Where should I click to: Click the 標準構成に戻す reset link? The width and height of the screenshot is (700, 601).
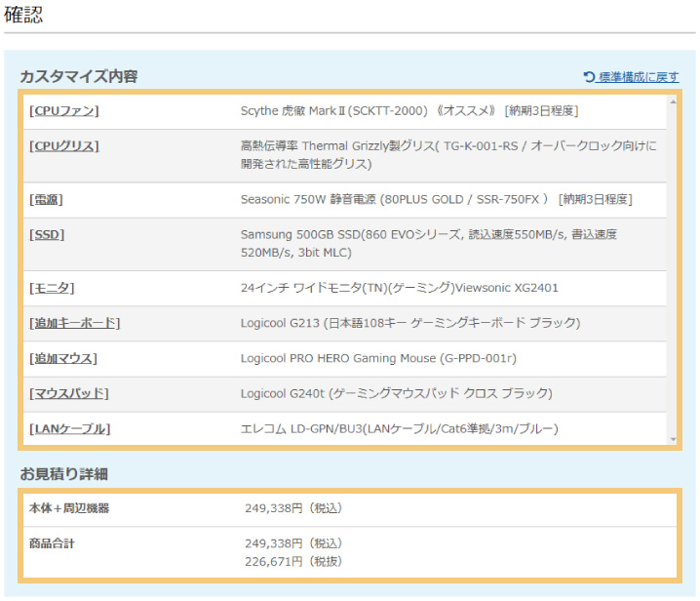631,77
